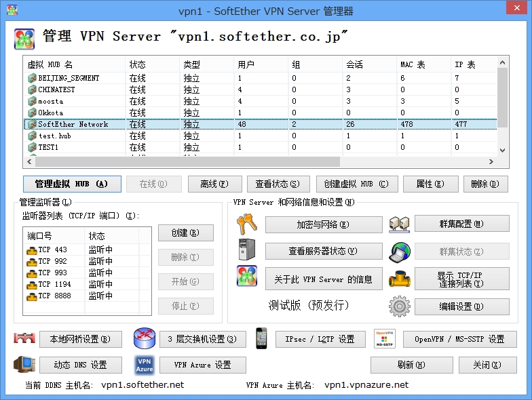This screenshot has width=532, height=400.
Task: Open 3 层交换机设置 (3)
Action: click(202, 339)
